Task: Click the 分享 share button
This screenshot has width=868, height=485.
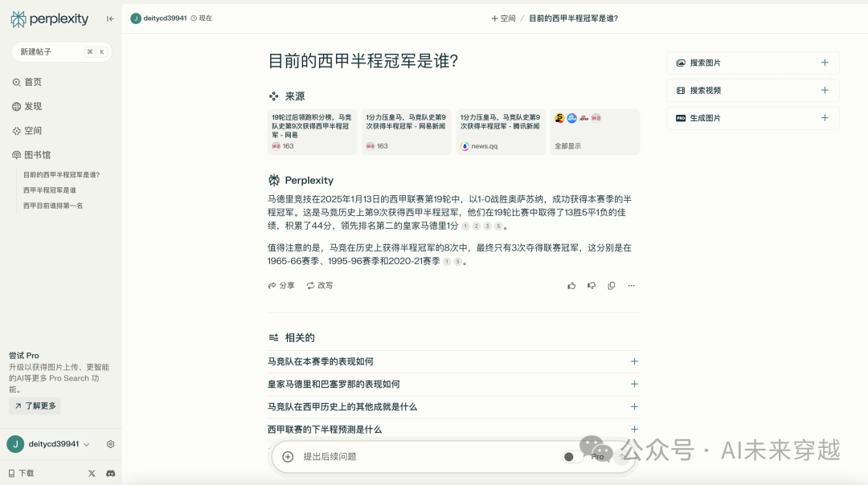Action: pyautogui.click(x=281, y=285)
